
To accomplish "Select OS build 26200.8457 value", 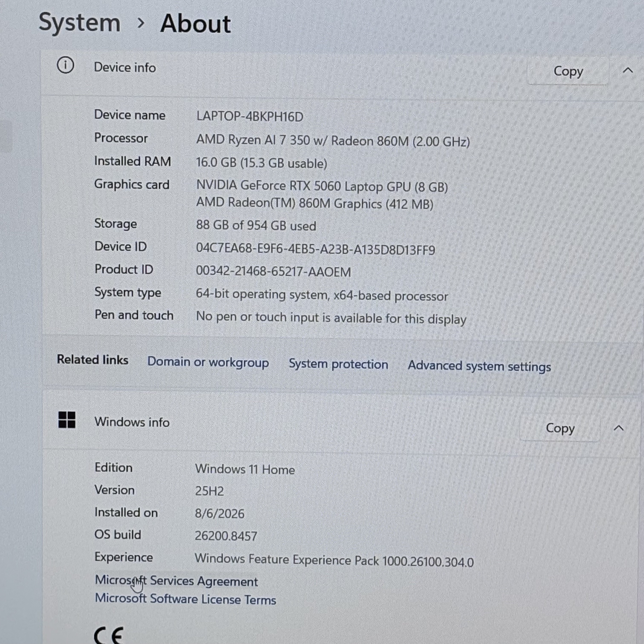I will coord(226,536).
